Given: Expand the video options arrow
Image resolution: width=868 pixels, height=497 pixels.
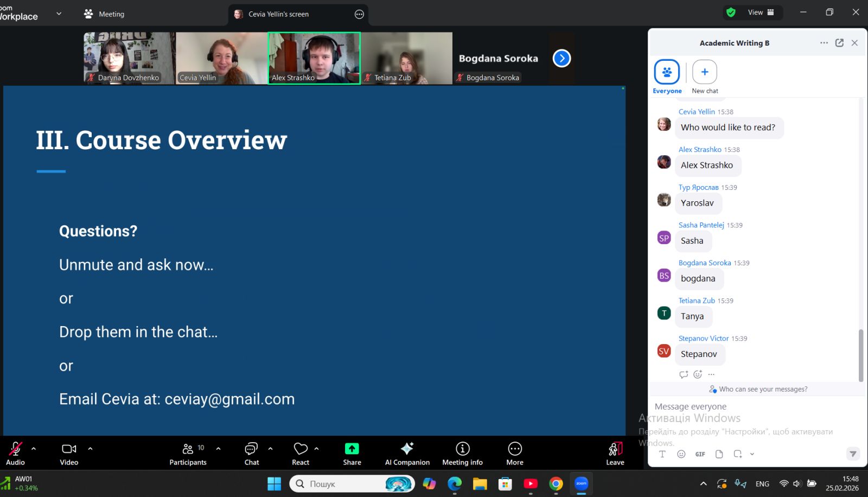Looking at the screenshot, I should 90,449.
